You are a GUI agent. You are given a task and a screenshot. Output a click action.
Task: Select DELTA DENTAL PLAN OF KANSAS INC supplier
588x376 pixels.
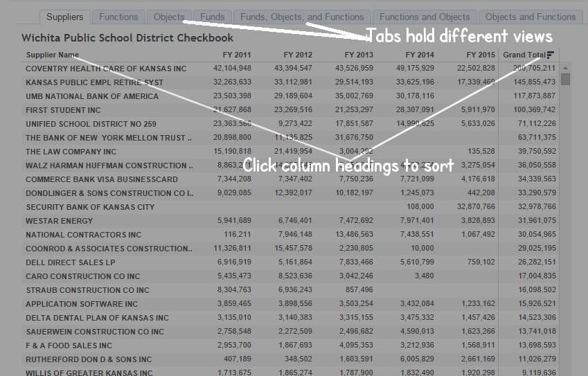(98, 319)
